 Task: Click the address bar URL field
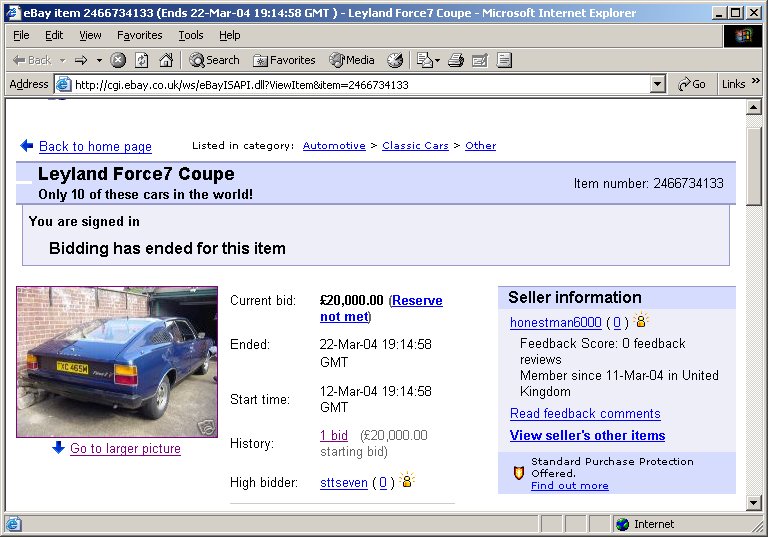361,85
